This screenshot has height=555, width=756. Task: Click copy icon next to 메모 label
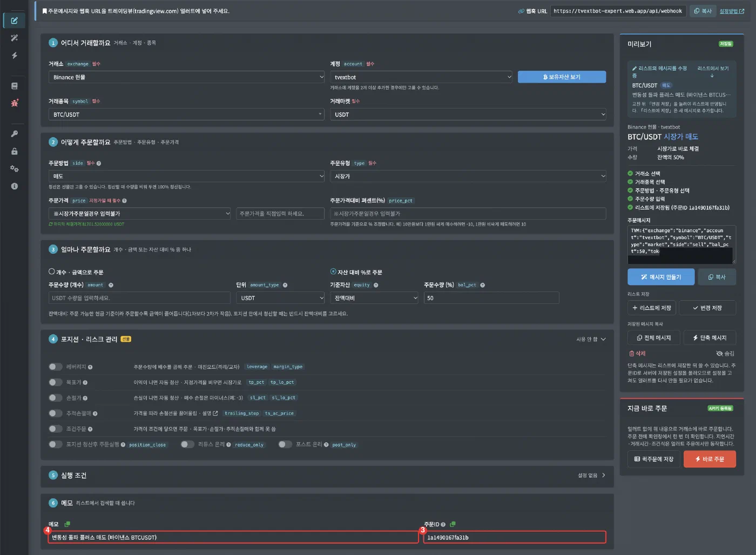click(67, 524)
